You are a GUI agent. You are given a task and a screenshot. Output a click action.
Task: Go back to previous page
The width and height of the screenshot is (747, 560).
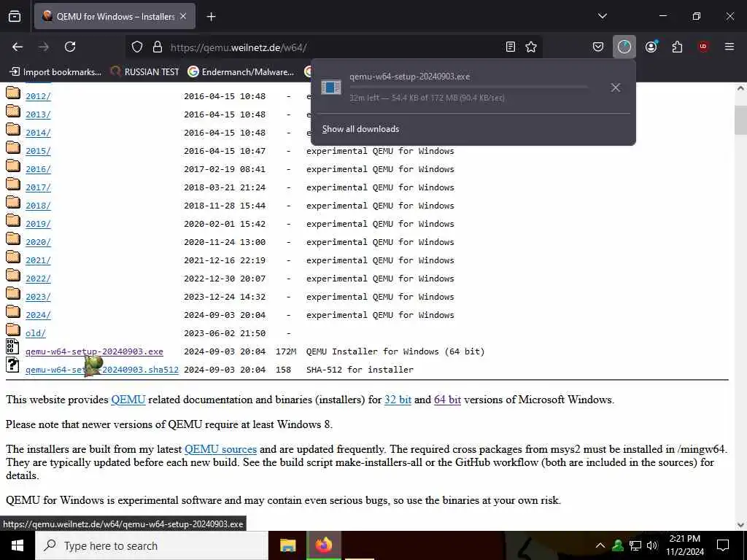tap(18, 47)
